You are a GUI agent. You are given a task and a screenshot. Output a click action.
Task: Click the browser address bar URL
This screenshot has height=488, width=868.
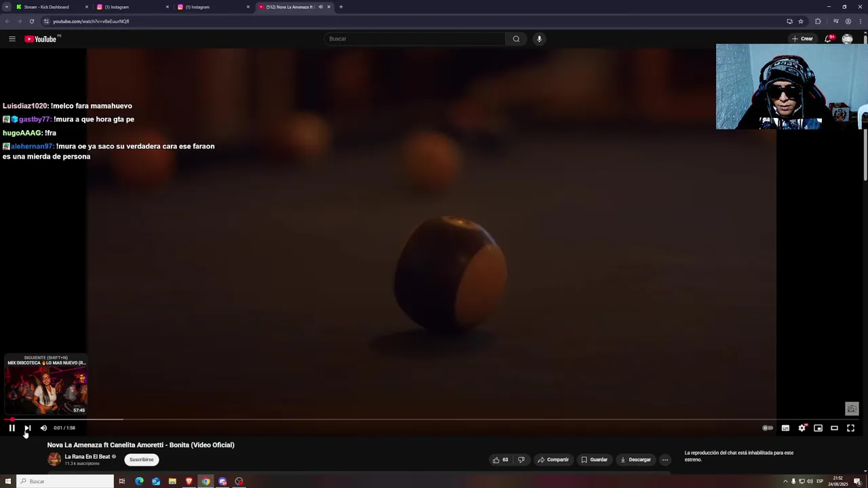pos(91,21)
